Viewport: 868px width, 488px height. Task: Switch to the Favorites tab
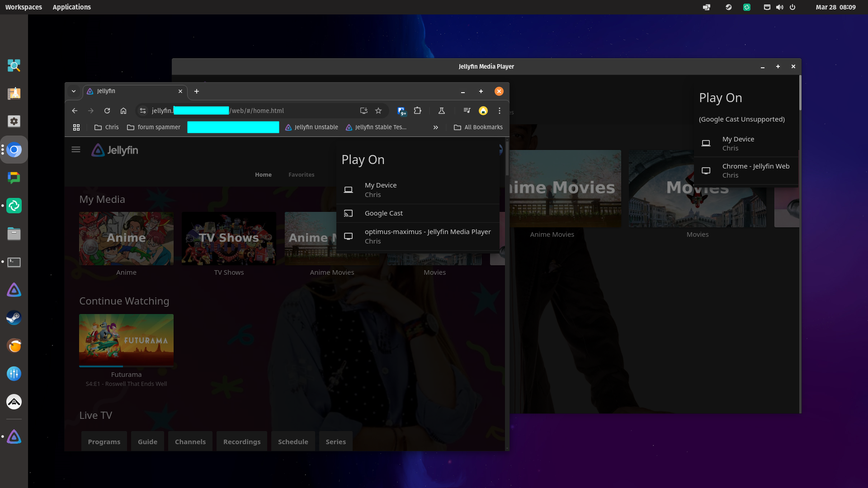point(301,175)
